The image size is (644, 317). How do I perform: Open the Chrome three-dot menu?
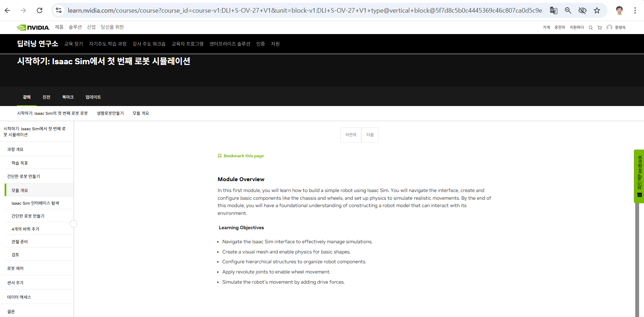635,11
